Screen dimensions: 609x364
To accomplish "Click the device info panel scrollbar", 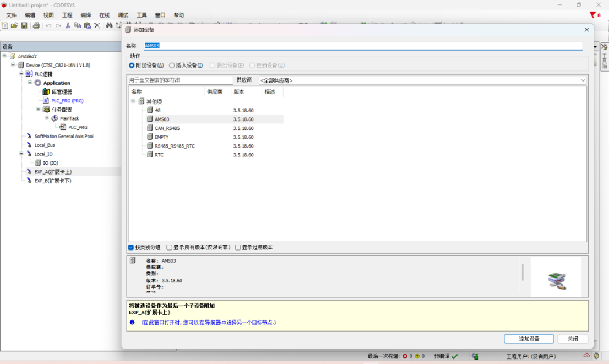I will click(523, 273).
